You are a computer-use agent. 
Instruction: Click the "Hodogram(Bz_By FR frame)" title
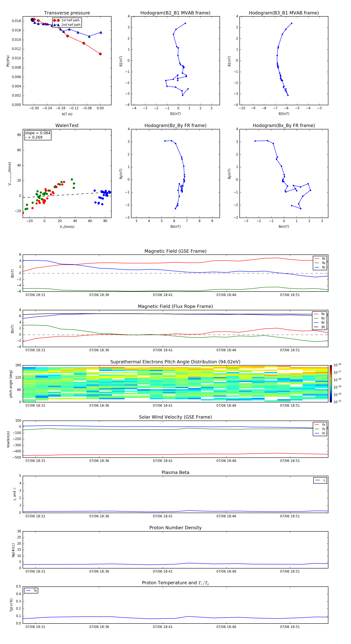pos(175,125)
